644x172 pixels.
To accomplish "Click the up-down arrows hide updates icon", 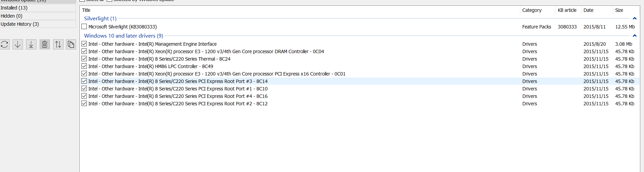I will [x=58, y=44].
